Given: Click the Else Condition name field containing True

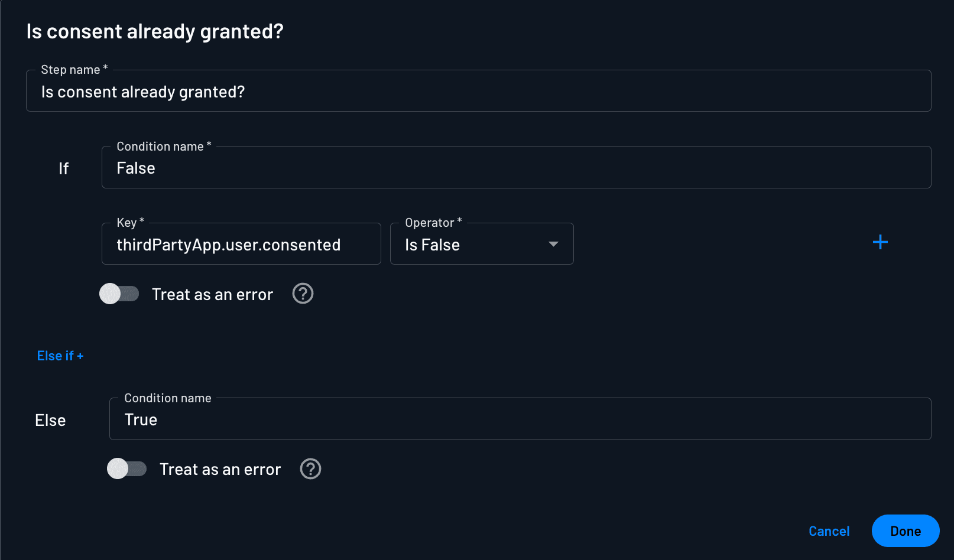Looking at the screenshot, I should (519, 419).
